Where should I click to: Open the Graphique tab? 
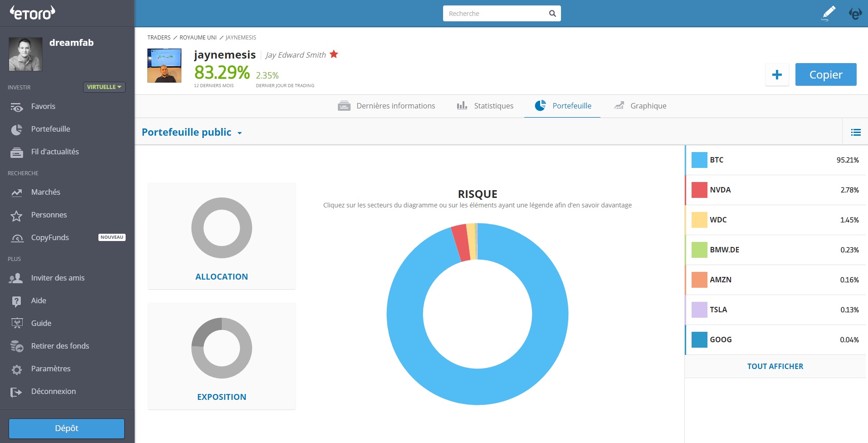point(640,106)
